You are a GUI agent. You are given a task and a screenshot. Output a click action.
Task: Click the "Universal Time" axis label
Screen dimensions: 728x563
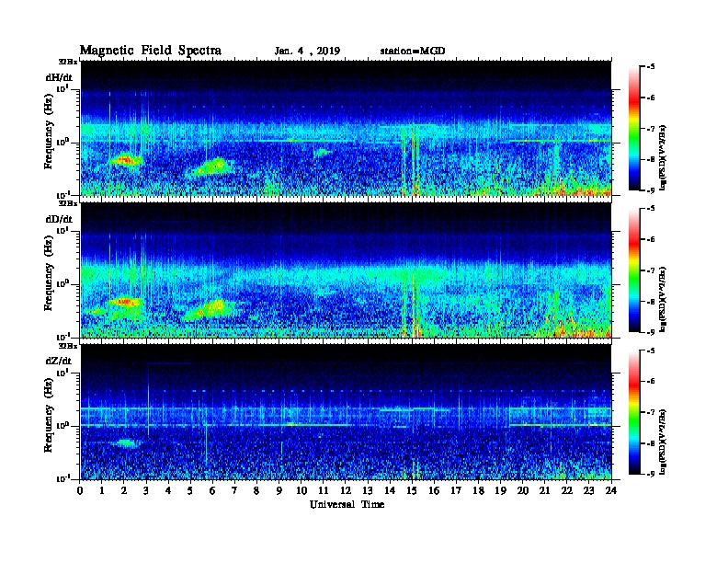[347, 504]
